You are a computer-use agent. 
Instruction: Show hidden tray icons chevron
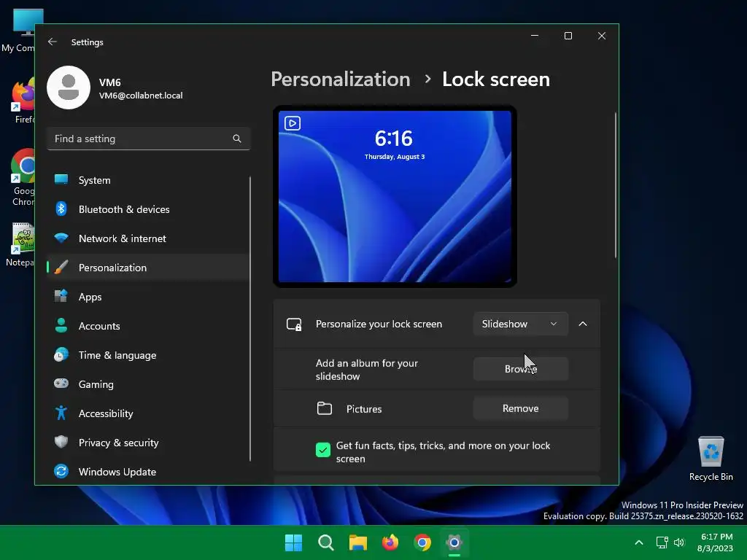pyautogui.click(x=639, y=542)
